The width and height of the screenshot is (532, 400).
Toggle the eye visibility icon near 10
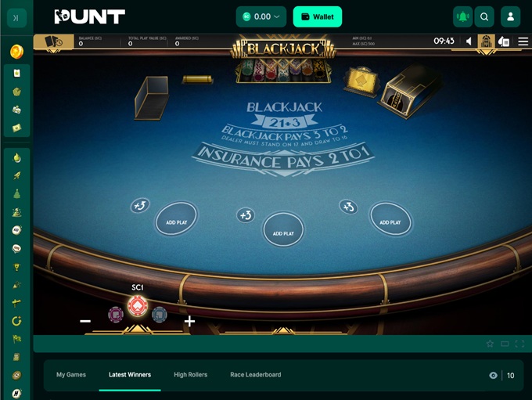coord(494,375)
